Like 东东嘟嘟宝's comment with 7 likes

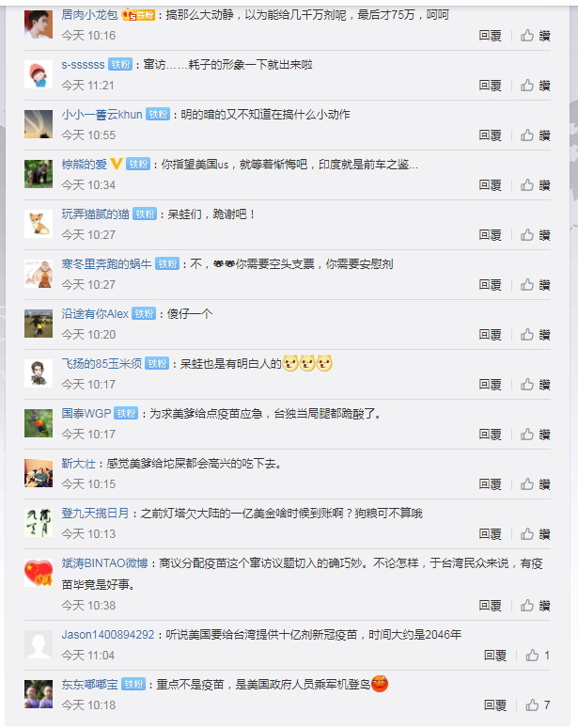538,705
